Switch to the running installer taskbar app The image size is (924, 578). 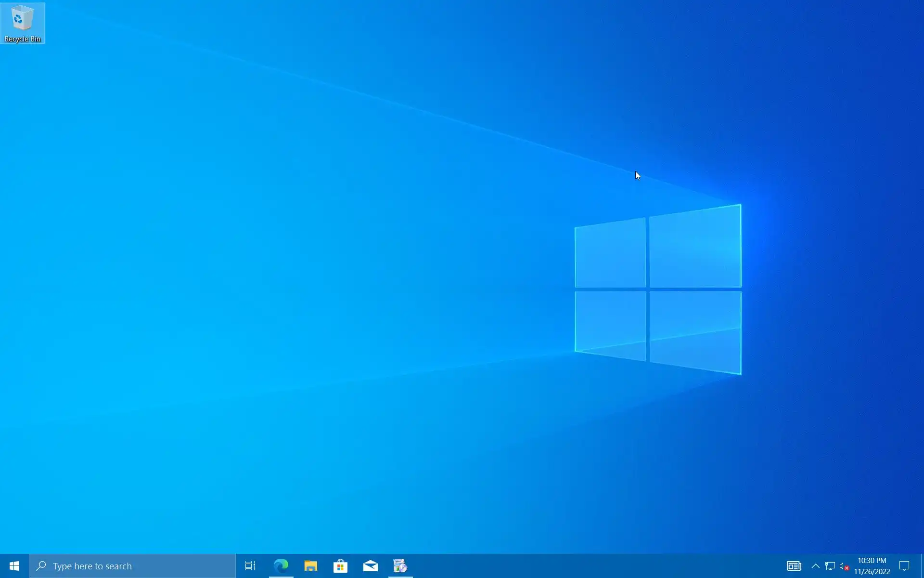click(400, 566)
